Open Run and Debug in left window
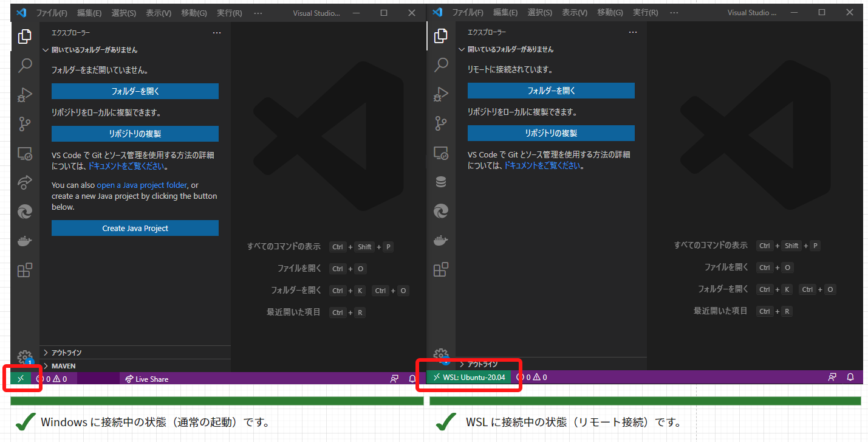This screenshot has width=868, height=442. [x=25, y=95]
